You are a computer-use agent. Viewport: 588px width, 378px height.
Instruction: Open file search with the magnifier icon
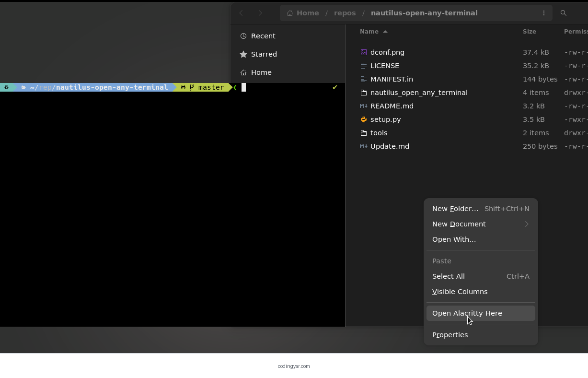[x=564, y=13]
